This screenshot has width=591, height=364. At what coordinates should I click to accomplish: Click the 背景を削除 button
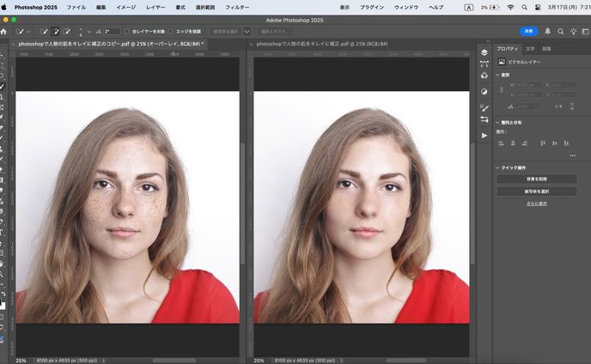(537, 179)
